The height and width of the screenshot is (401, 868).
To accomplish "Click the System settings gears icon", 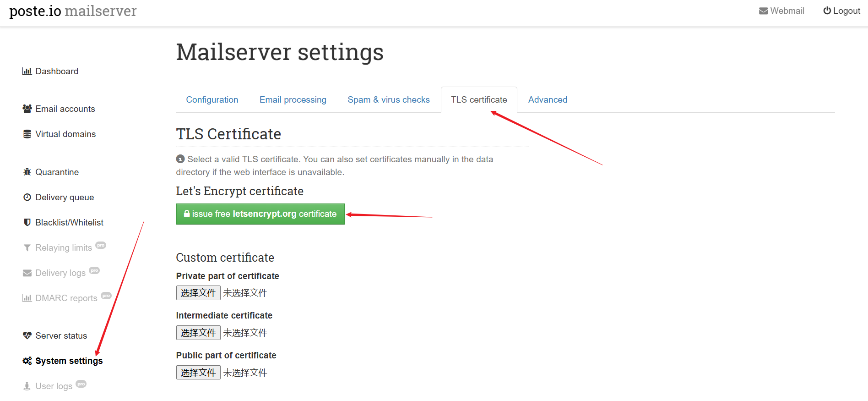I will 27,361.
